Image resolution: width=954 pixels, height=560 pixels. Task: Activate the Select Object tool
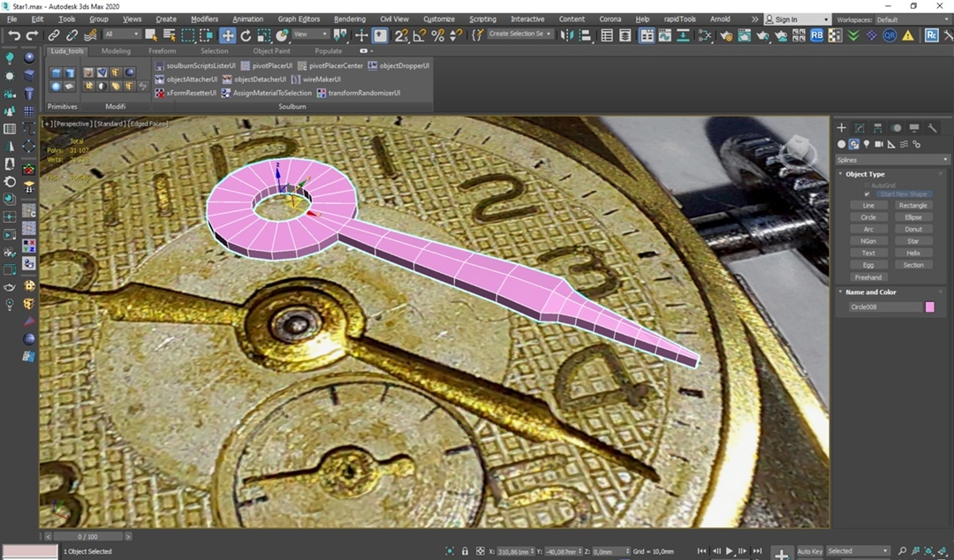[x=151, y=35]
